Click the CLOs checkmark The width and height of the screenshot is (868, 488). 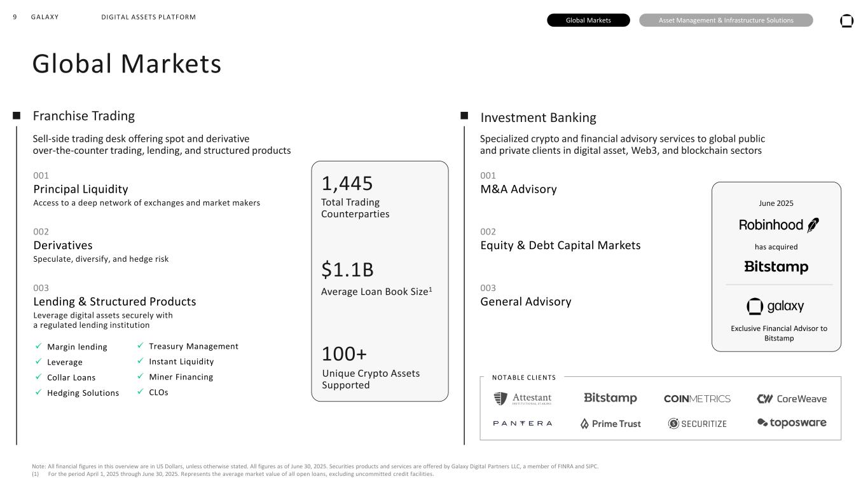[x=141, y=392]
